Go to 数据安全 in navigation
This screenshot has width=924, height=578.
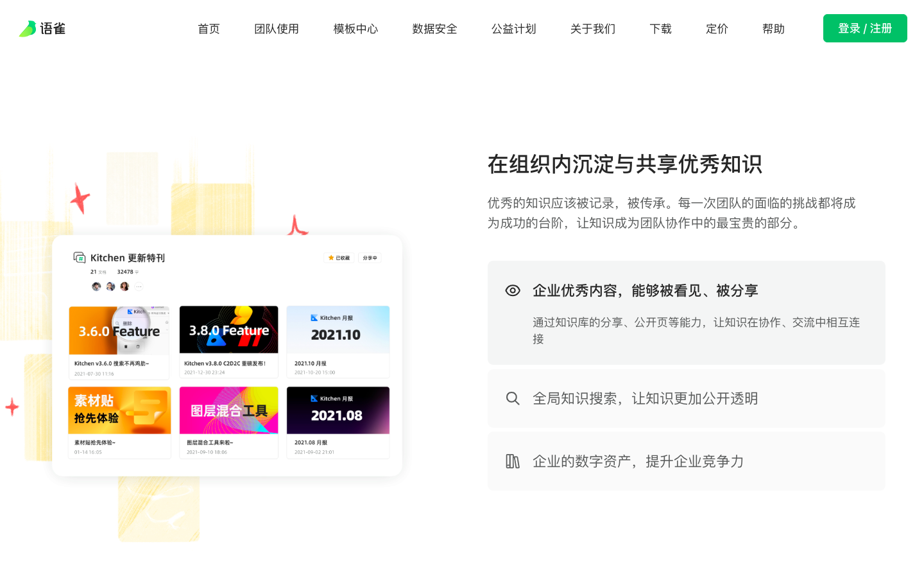[x=434, y=29]
